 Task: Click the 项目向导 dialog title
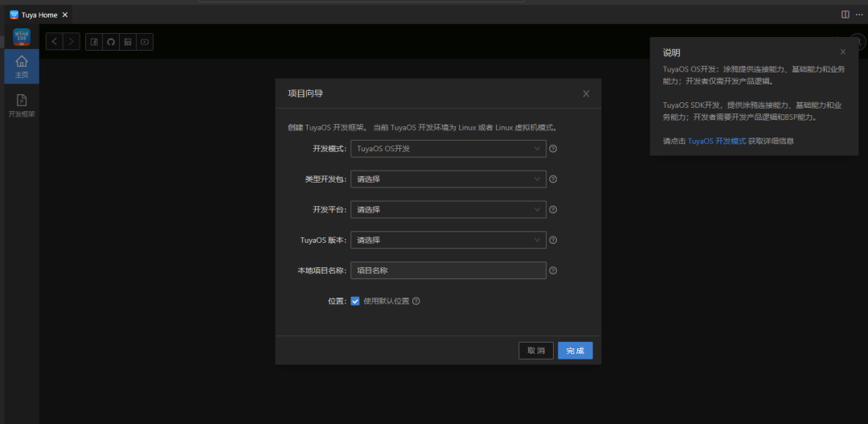[x=305, y=93]
